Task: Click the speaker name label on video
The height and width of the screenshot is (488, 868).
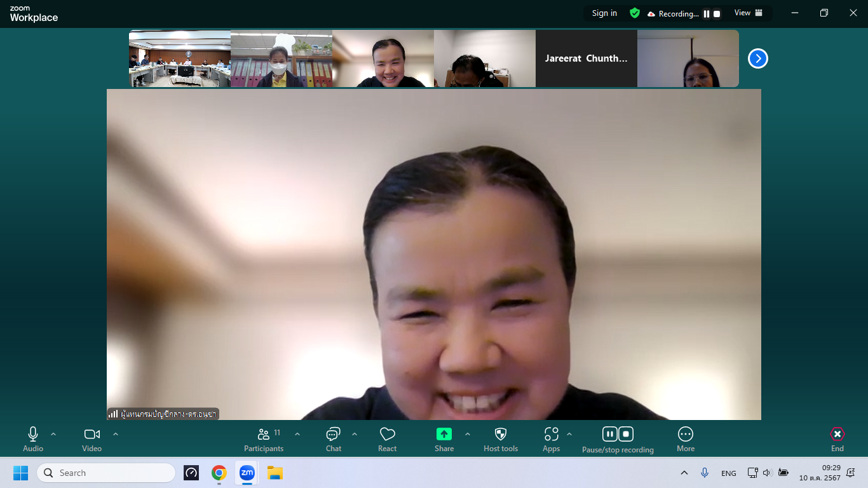Action: click(163, 414)
